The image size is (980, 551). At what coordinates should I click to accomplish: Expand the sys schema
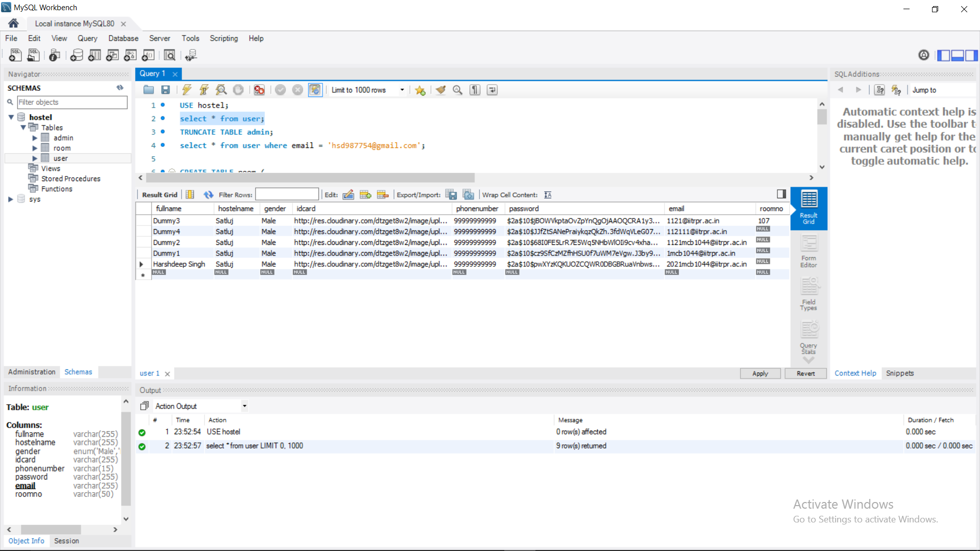(11, 199)
